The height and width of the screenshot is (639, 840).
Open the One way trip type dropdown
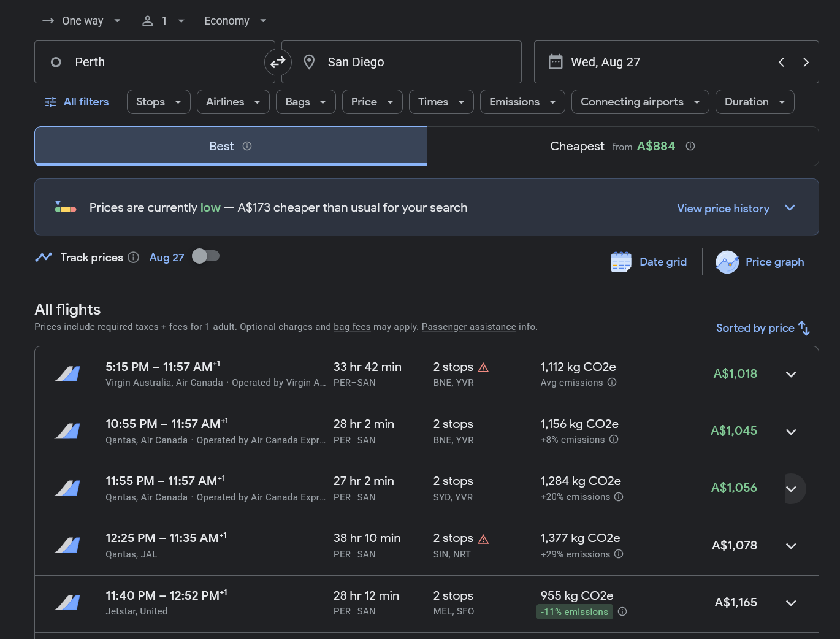pyautogui.click(x=81, y=21)
